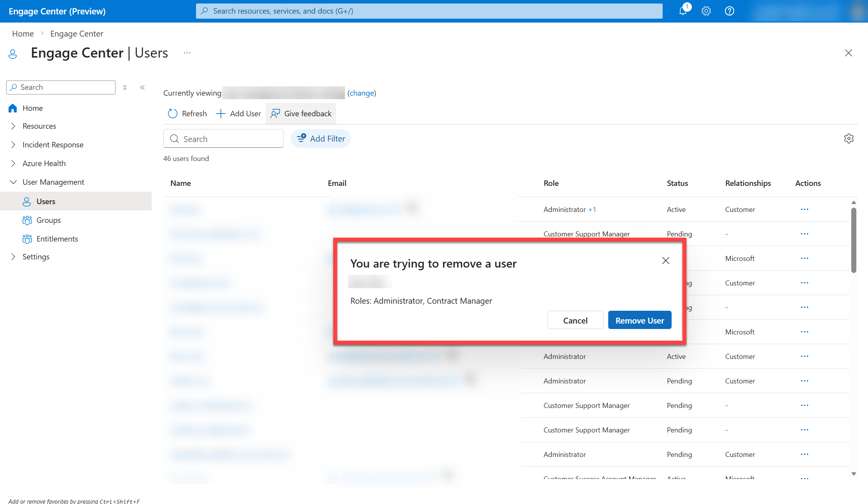Viewport: 868px width, 504px height.
Task: Click the Refresh toolbar icon
Action: coord(173,114)
